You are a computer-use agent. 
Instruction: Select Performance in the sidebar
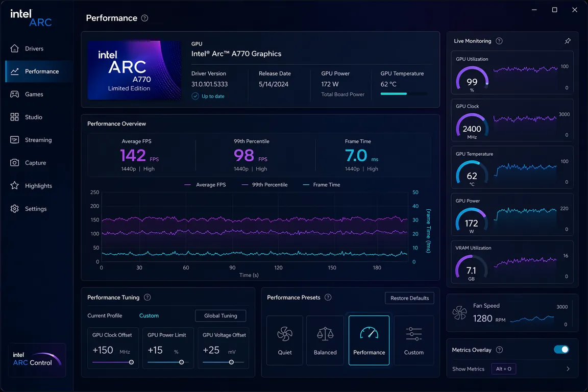click(39, 71)
